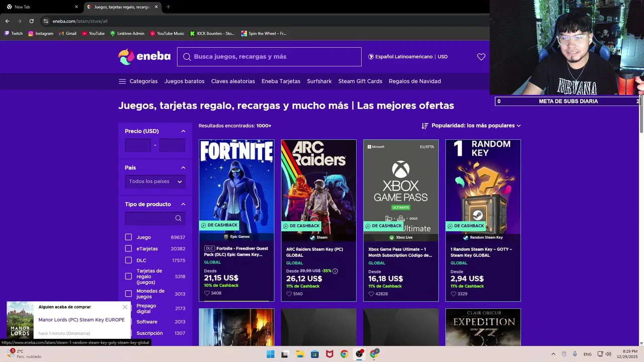Open McAfee from the taskbar

[330, 354]
